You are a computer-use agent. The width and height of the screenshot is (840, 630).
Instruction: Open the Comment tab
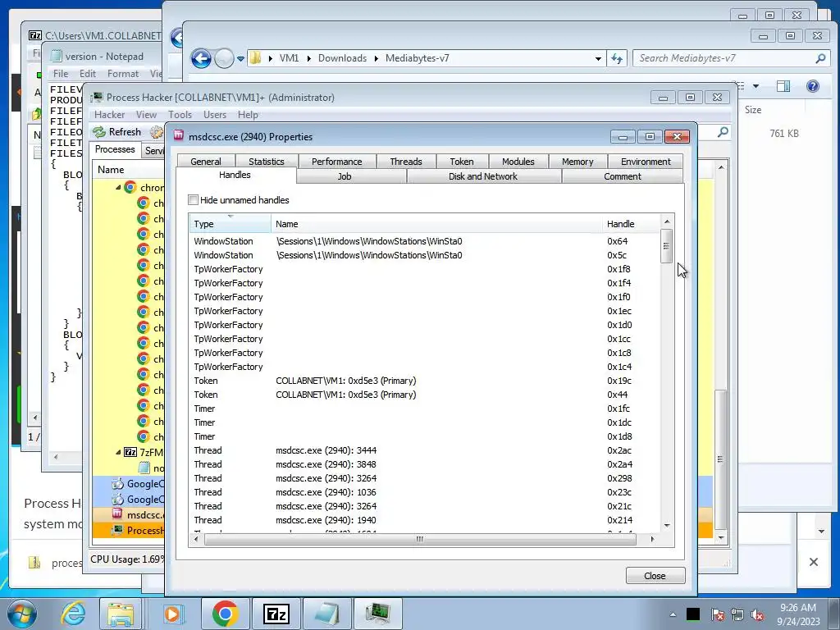click(622, 176)
